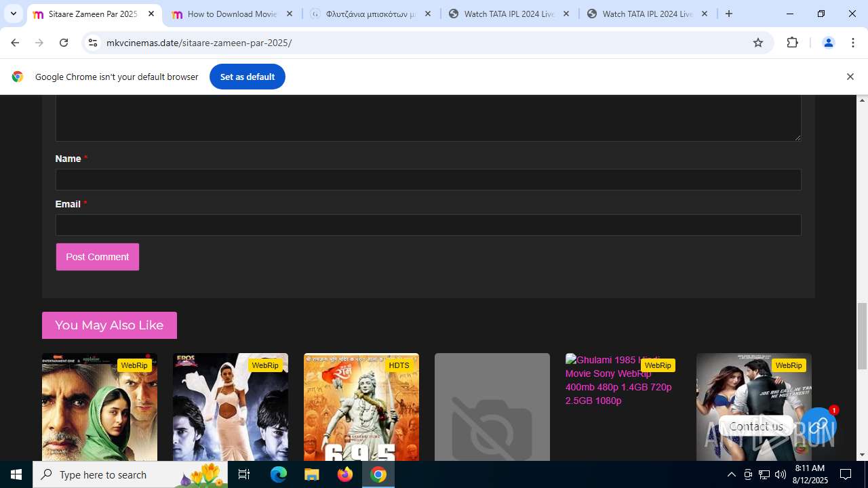The width and height of the screenshot is (868, 488).
Task: Open the taskbar clock and date
Action: click(810, 474)
